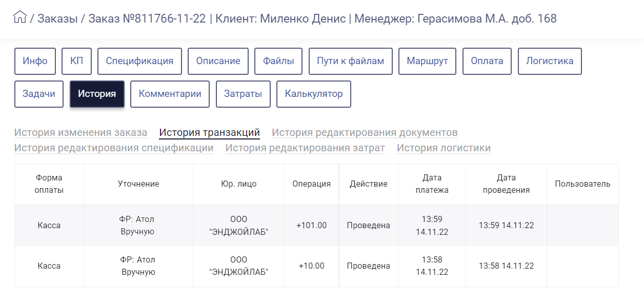644x301 pixels.
Task: Select the +101.00 transaction row
Action: (316, 226)
